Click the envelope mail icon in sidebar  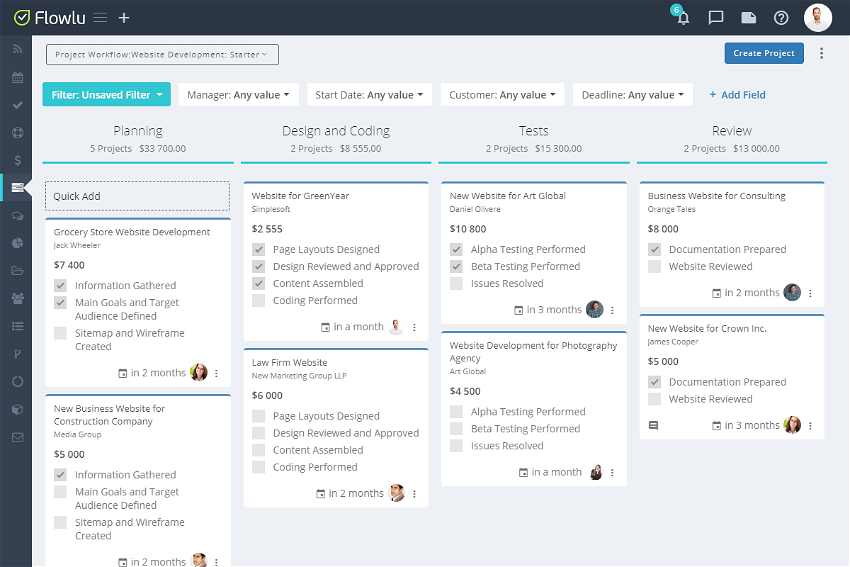(17, 437)
